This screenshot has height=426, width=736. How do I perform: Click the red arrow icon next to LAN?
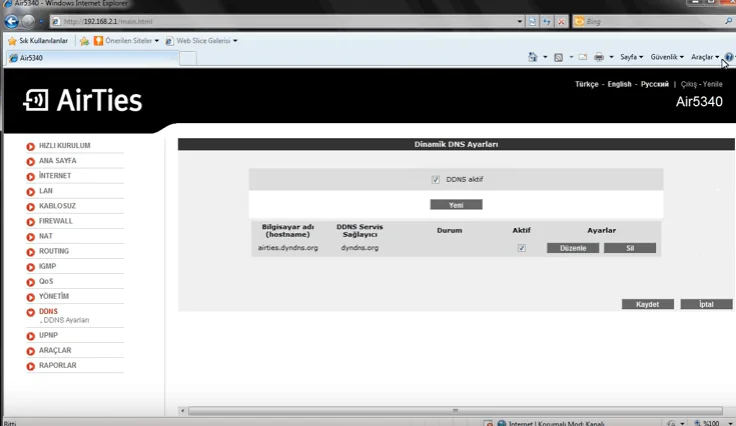point(31,192)
